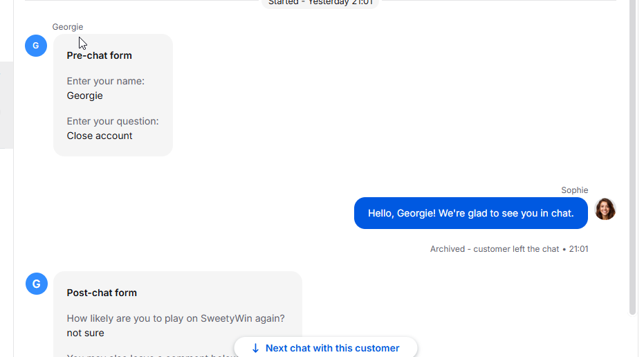Select the "Close account" question text
Image resolution: width=644 pixels, height=357 pixels.
100,136
